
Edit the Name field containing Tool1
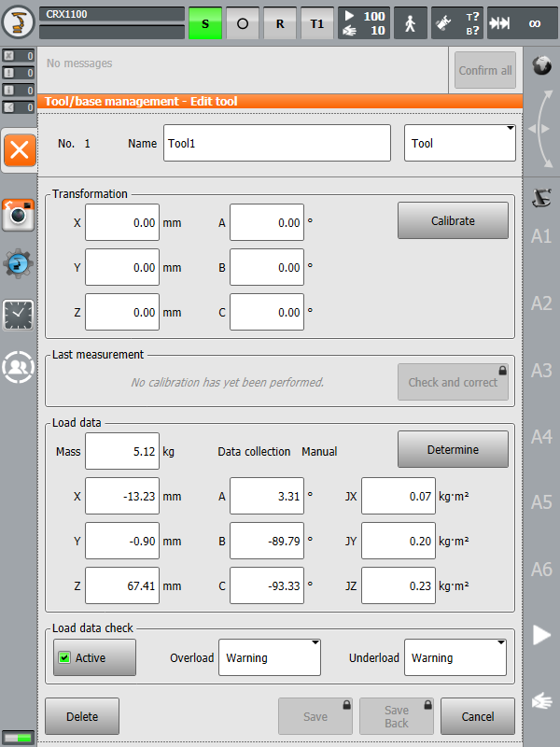click(277, 143)
